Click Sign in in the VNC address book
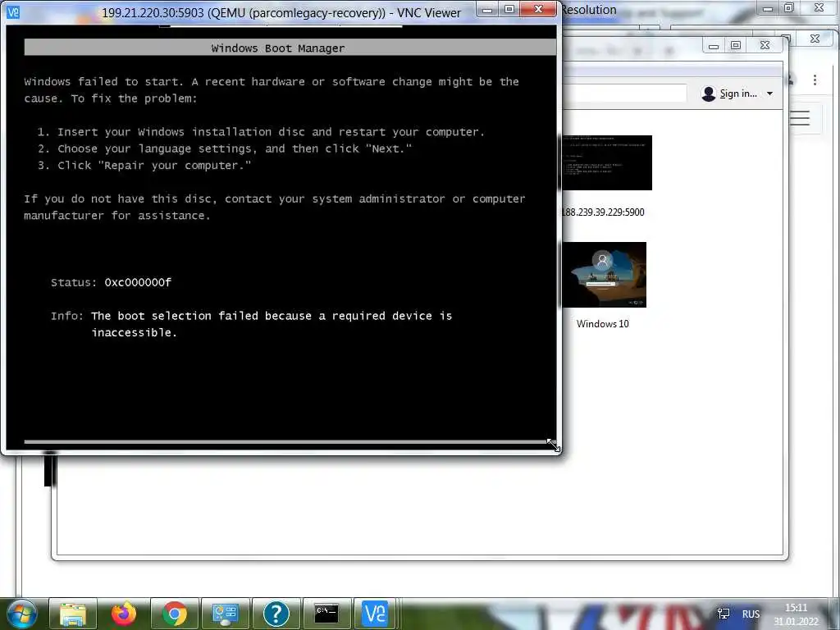This screenshot has width=840, height=630. tap(737, 94)
